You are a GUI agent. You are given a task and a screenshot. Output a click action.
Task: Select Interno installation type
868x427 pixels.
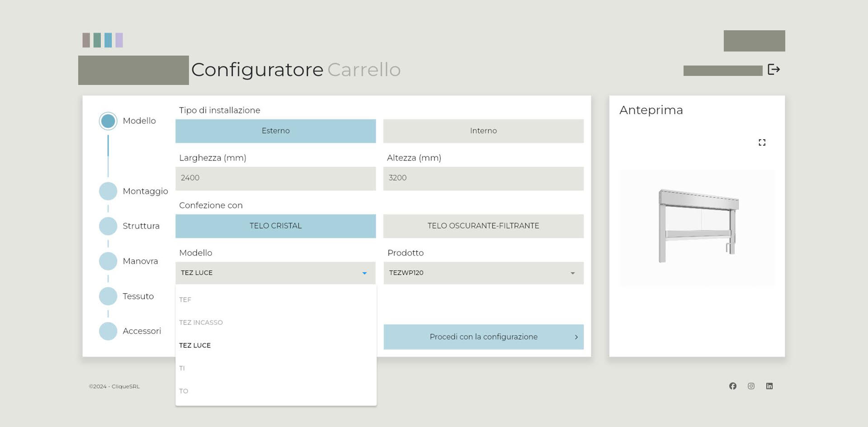483,131
